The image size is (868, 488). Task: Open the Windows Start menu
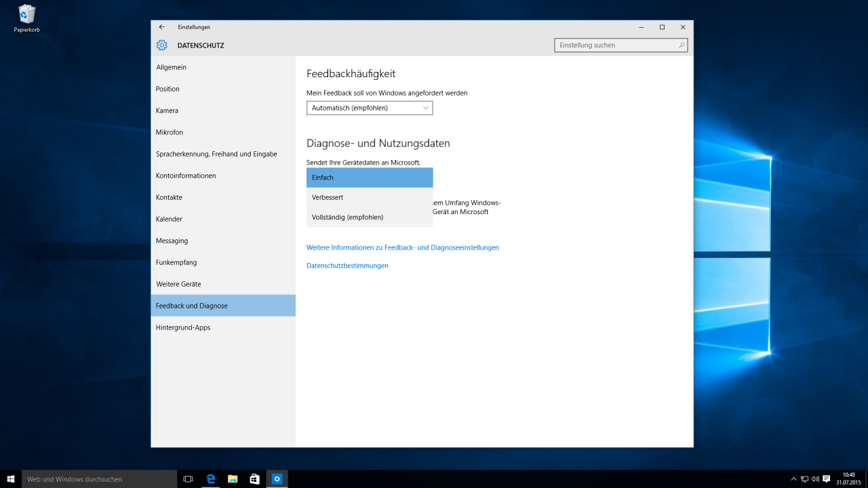coord(11,479)
